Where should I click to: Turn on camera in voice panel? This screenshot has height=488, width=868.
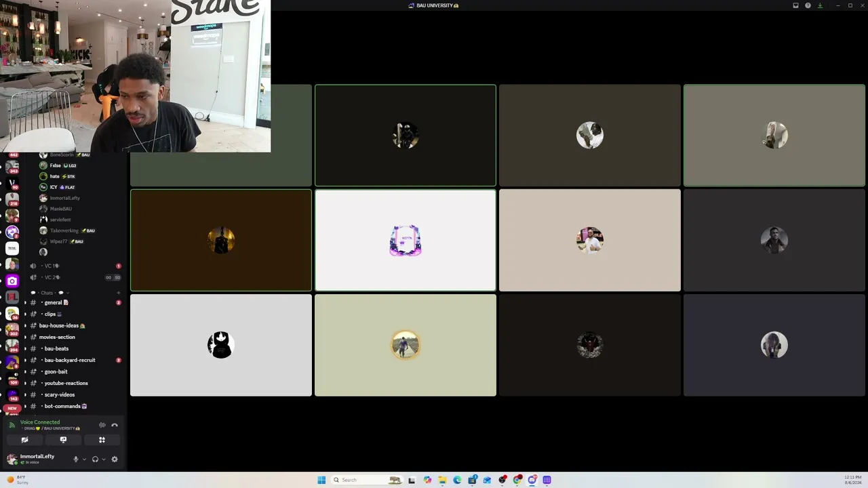tap(24, 440)
